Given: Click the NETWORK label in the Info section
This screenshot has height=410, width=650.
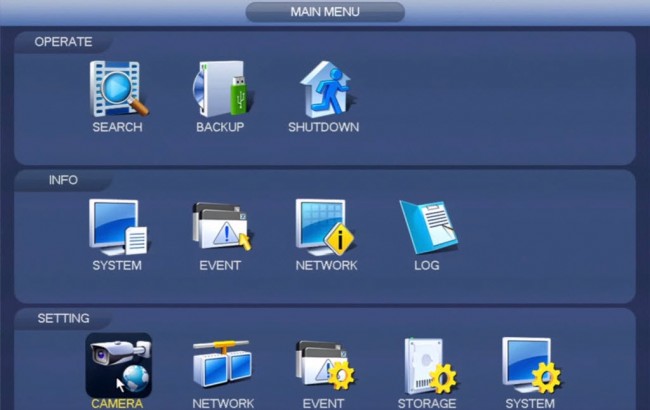Looking at the screenshot, I should tap(327, 265).
